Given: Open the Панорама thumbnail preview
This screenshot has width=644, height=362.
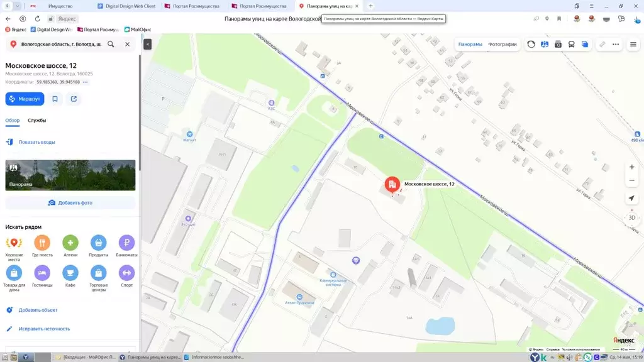Looking at the screenshot, I should [70, 175].
